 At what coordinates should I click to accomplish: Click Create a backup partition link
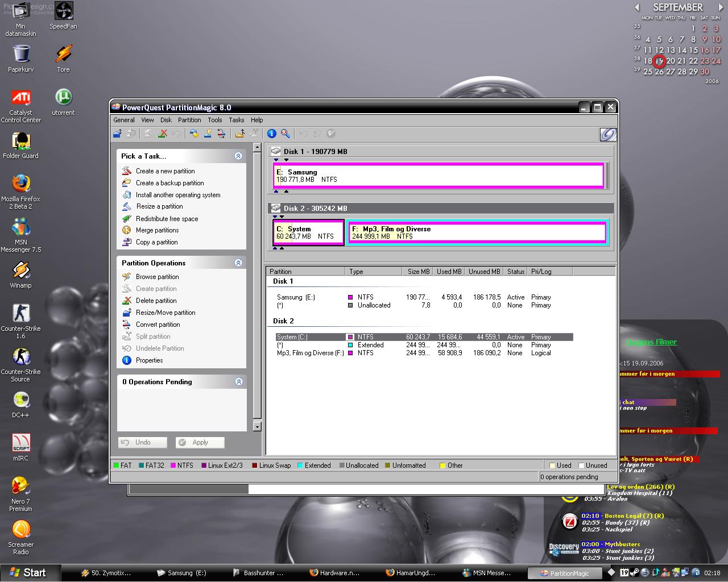click(169, 183)
